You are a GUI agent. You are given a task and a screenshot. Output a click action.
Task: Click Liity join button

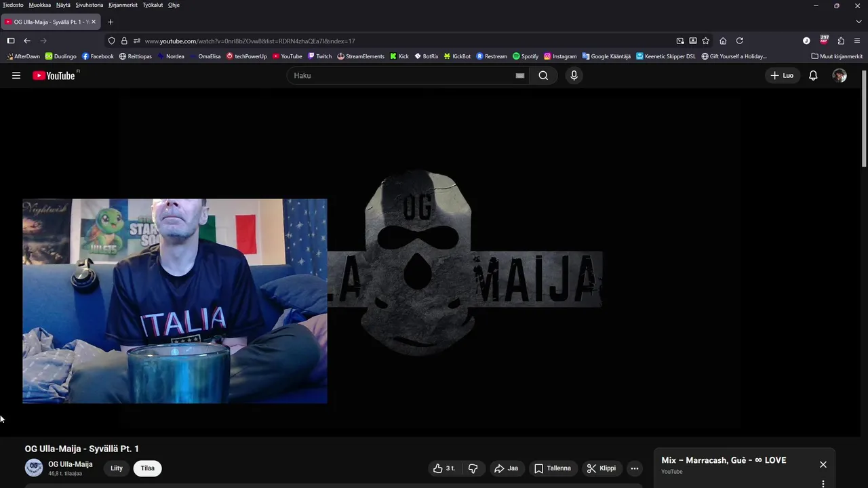click(x=117, y=468)
